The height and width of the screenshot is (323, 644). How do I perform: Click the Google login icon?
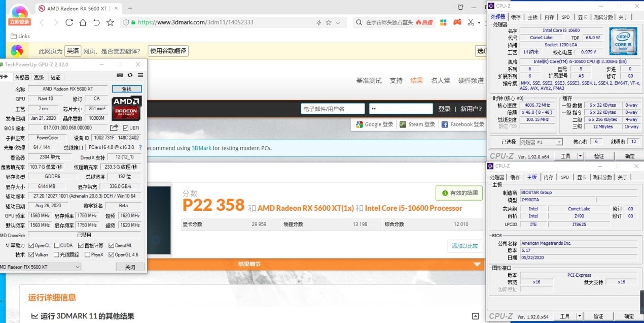coord(359,124)
